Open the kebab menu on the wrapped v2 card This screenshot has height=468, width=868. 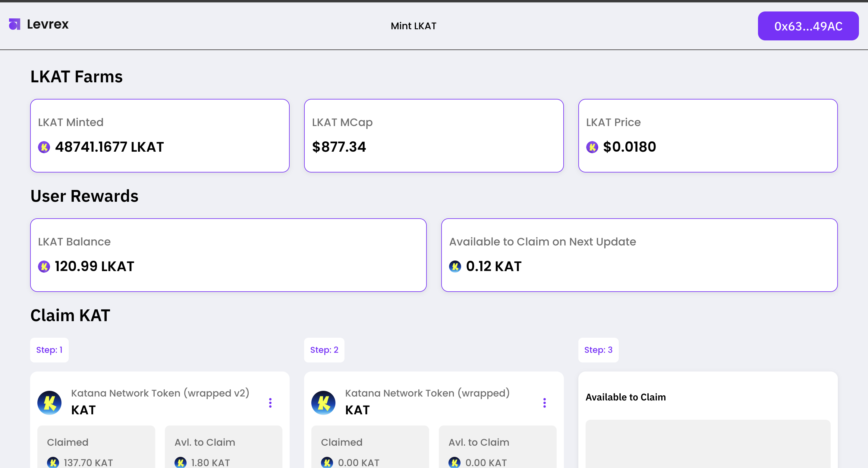[x=271, y=403]
